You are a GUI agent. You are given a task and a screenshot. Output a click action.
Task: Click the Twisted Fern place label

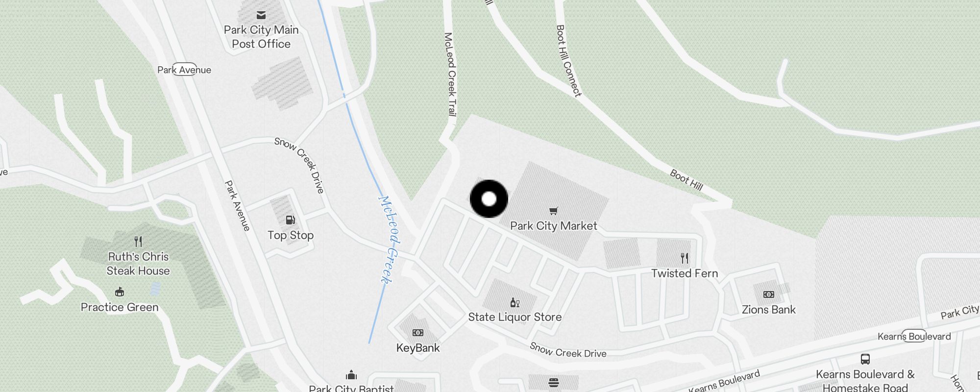pyautogui.click(x=685, y=273)
